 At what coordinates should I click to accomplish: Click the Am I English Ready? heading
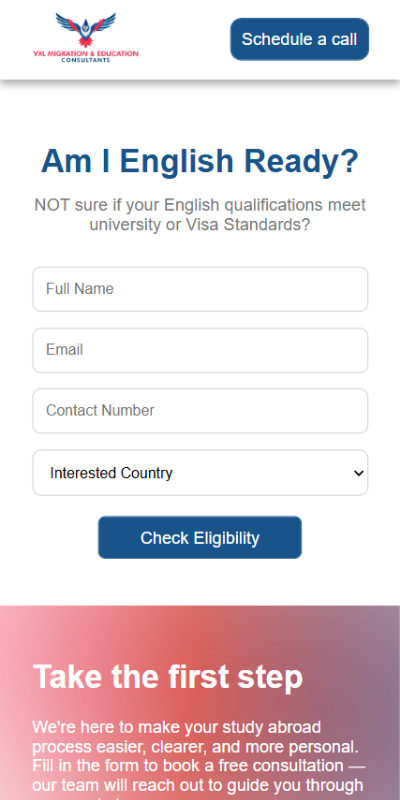click(200, 161)
